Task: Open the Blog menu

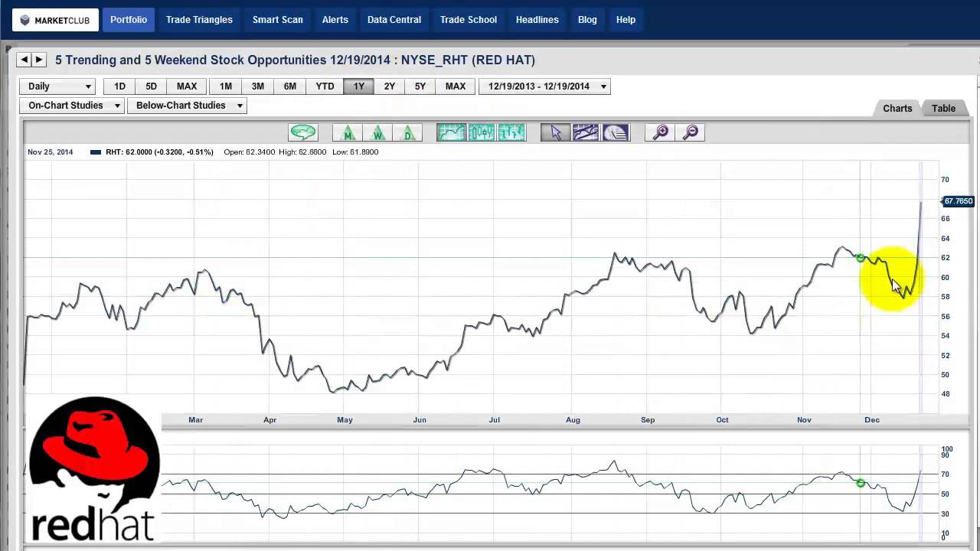Action: (x=587, y=20)
